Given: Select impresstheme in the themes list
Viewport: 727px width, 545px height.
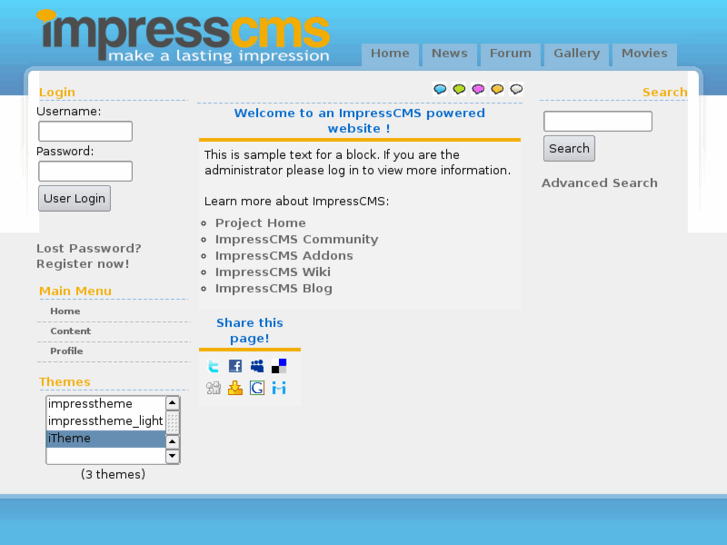Looking at the screenshot, I should coord(106,404).
